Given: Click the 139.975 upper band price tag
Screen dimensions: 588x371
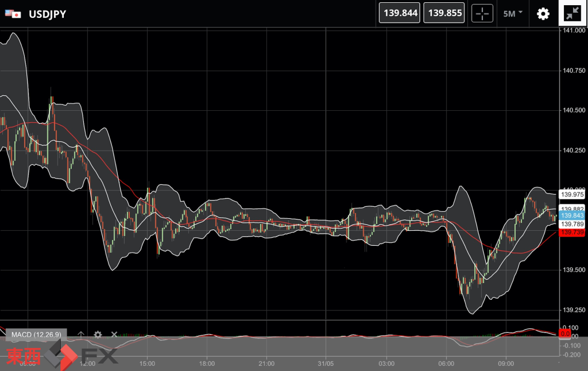Looking at the screenshot, I should (572, 194).
